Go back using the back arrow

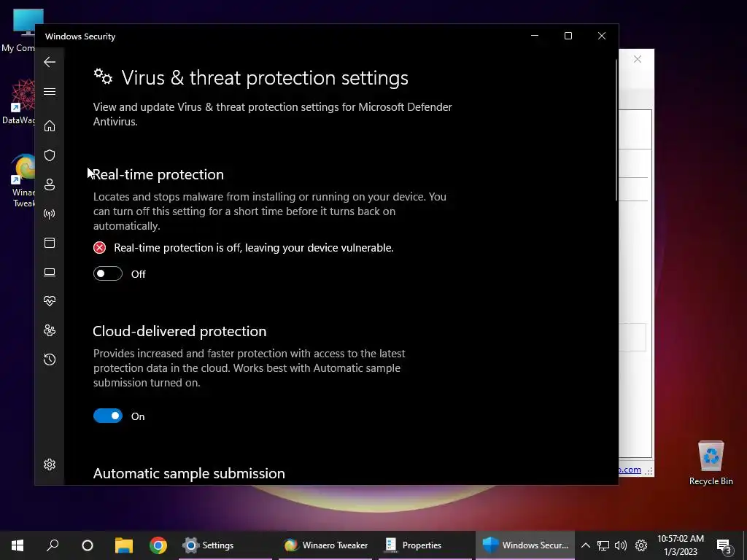[50, 62]
